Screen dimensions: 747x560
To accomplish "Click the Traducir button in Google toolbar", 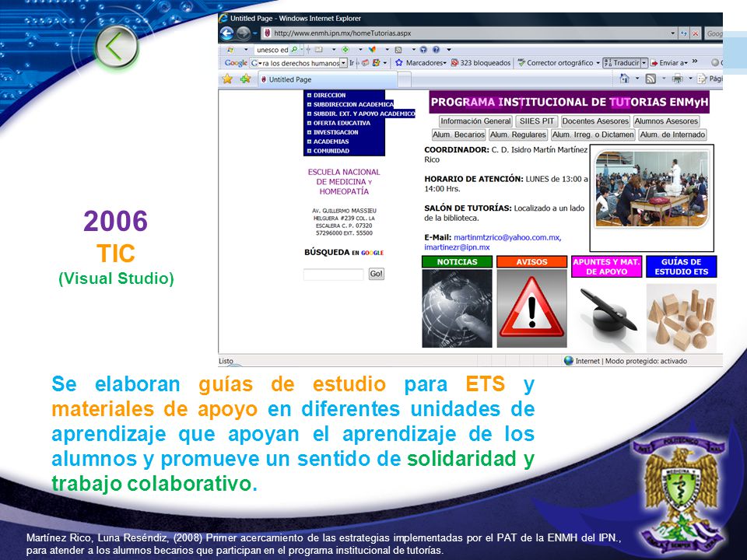I will [x=622, y=62].
